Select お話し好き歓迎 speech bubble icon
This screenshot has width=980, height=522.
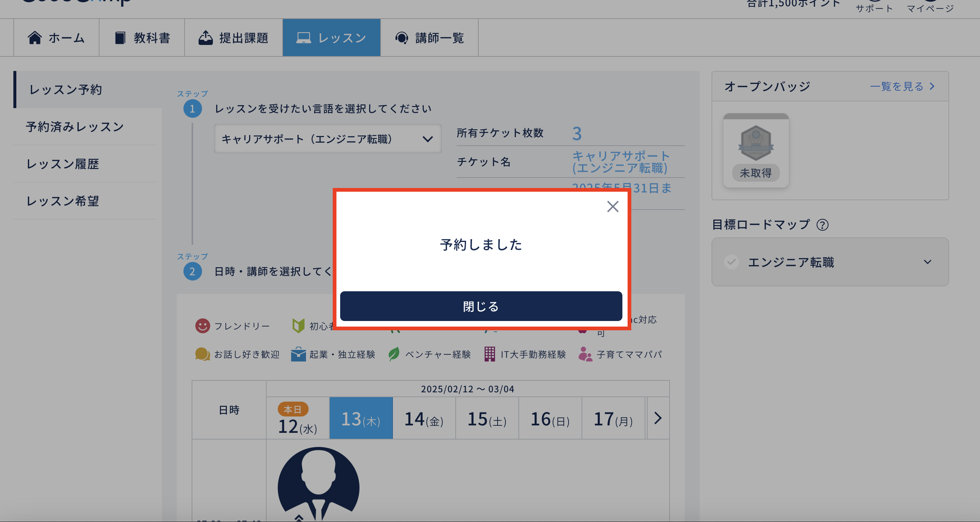[x=202, y=354]
